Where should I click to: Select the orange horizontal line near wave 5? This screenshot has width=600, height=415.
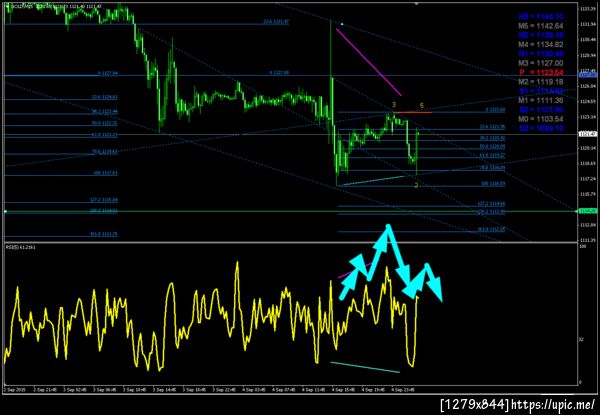[x=413, y=112]
